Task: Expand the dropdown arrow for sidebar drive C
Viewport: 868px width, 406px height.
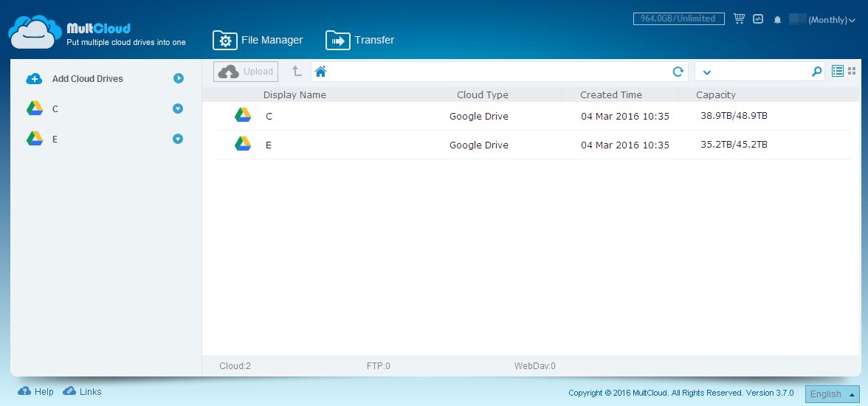Action: (178, 109)
